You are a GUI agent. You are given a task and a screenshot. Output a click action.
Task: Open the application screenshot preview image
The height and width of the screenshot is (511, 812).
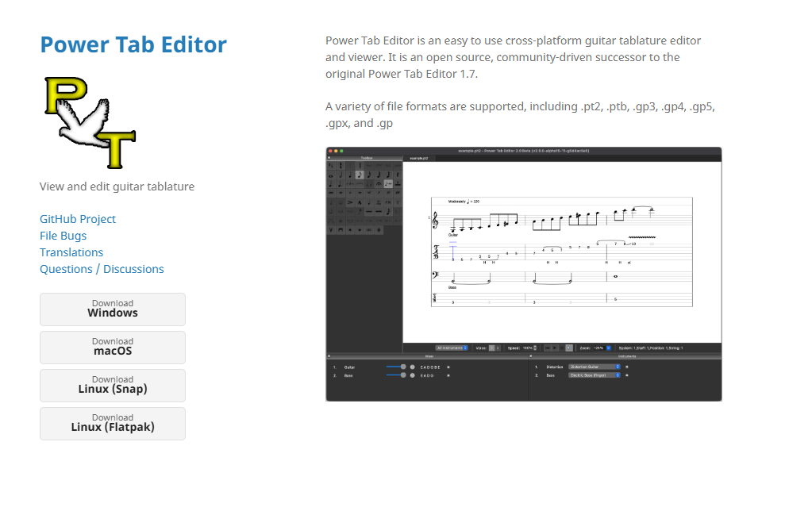click(x=524, y=274)
